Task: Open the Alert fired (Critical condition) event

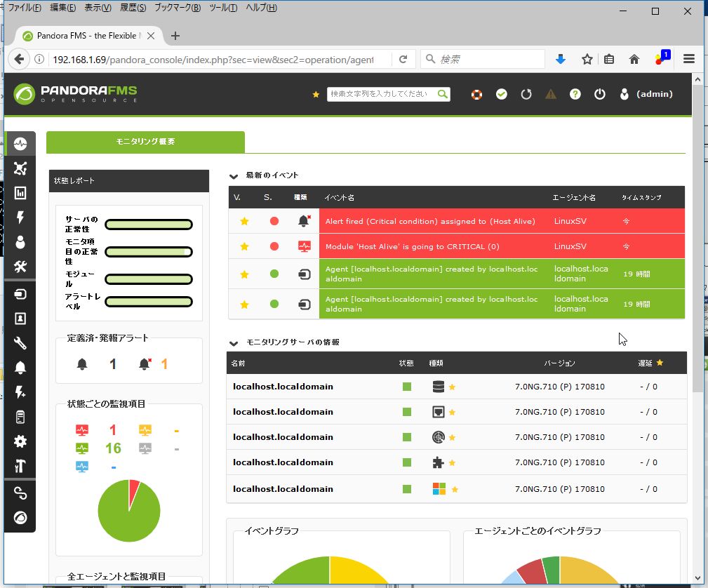Action: coord(430,221)
